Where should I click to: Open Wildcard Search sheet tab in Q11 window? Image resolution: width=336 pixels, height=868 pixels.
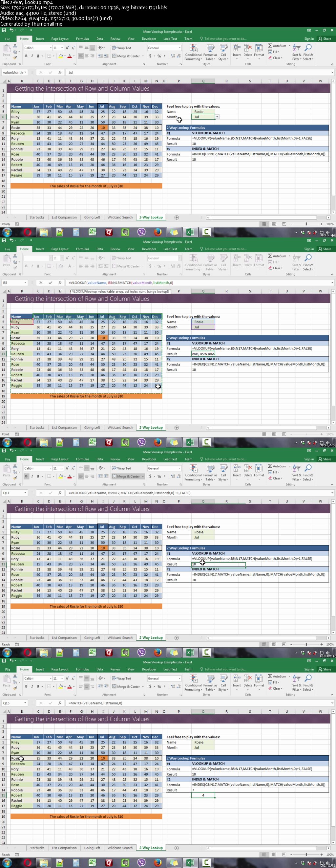tap(120, 637)
